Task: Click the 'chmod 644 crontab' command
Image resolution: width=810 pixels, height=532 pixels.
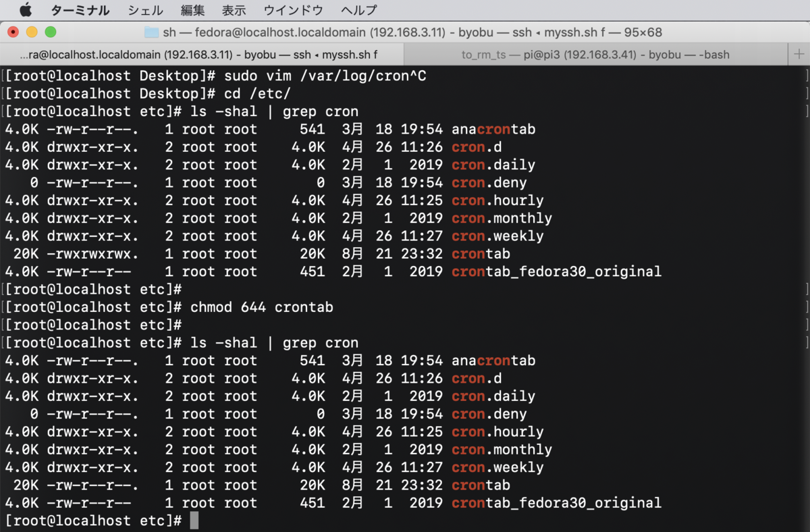Action: pos(262,307)
